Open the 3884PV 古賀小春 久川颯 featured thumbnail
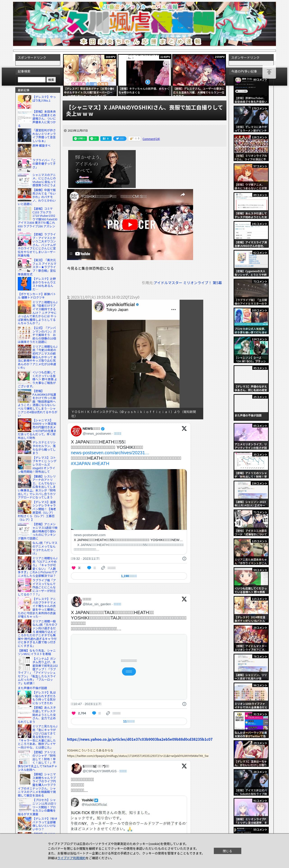The height and width of the screenshot is (868, 289). 90,75
